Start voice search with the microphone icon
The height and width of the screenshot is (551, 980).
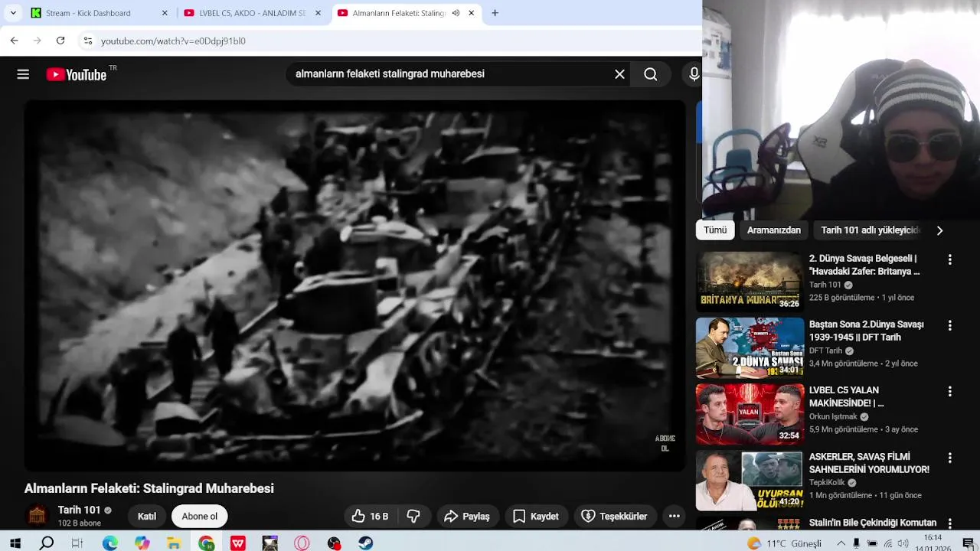[694, 74]
